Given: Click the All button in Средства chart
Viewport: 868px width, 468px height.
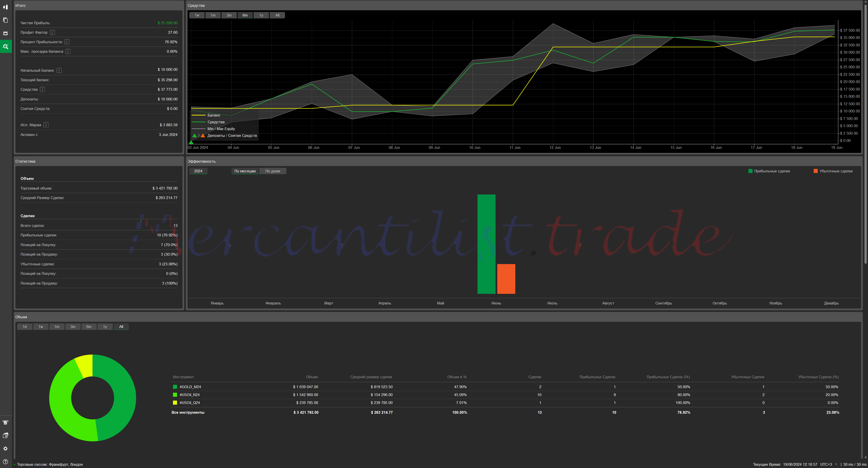Looking at the screenshot, I should (x=277, y=15).
